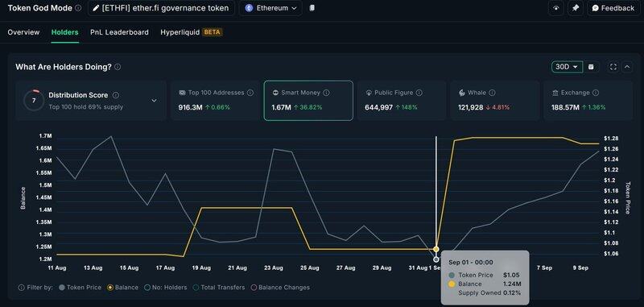Select the Top 100 Addresses card
Viewport: 644px width, 307px height.
coord(215,100)
